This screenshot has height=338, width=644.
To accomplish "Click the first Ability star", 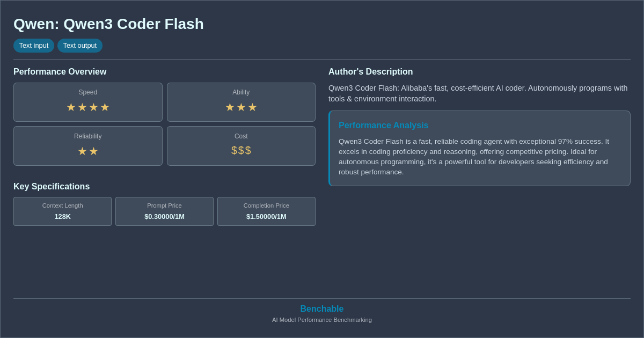I will [x=230, y=107].
